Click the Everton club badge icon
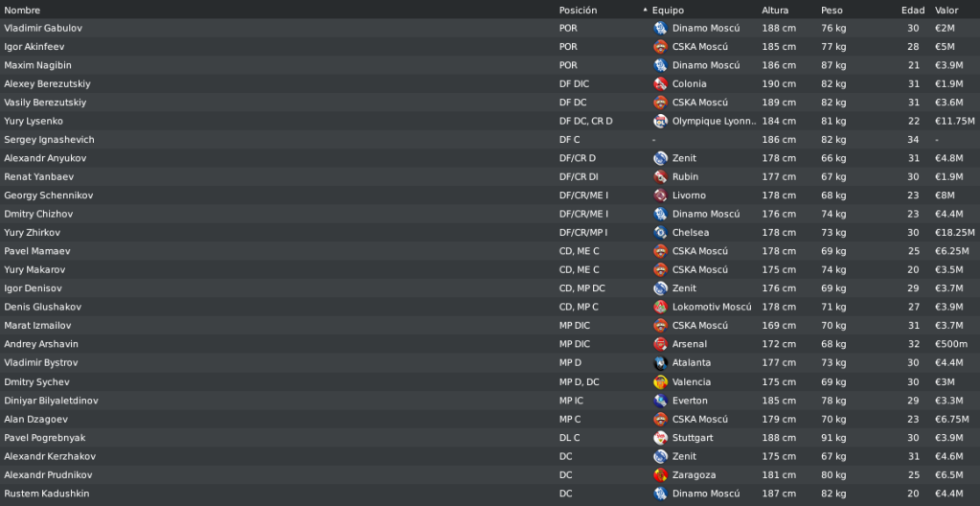 660,401
